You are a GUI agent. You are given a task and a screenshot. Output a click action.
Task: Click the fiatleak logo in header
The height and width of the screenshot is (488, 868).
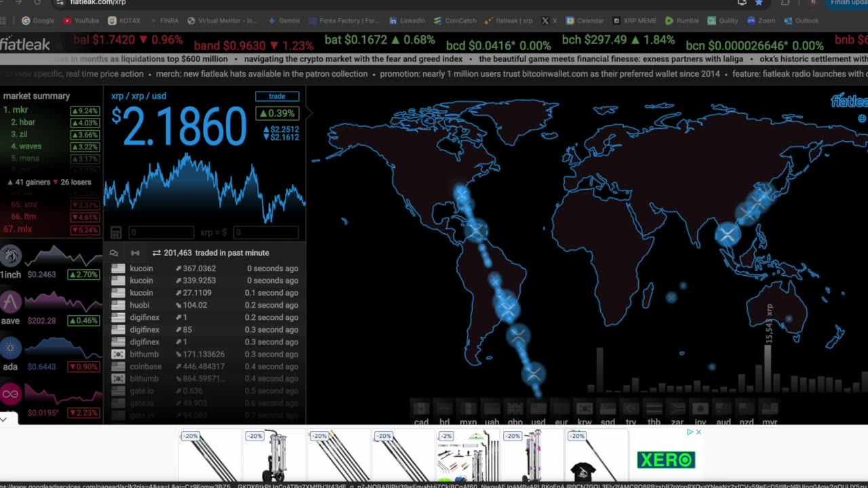tap(25, 45)
